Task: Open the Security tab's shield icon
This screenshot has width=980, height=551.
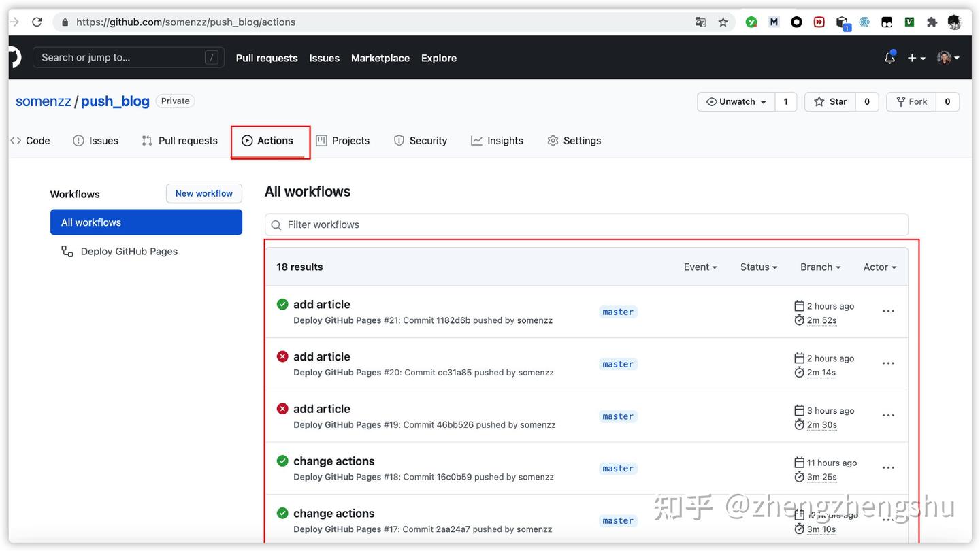Action: point(398,140)
